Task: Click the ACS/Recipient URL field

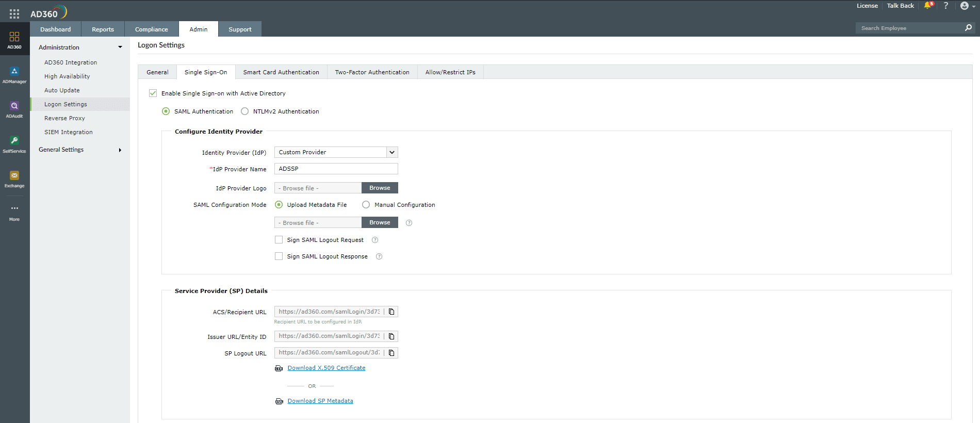Action: [x=329, y=312]
